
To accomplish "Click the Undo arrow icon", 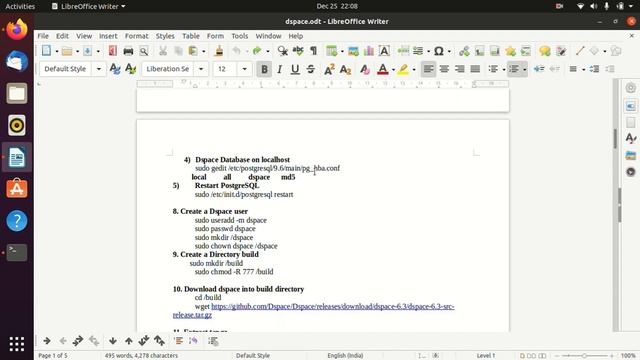I will point(236,51).
